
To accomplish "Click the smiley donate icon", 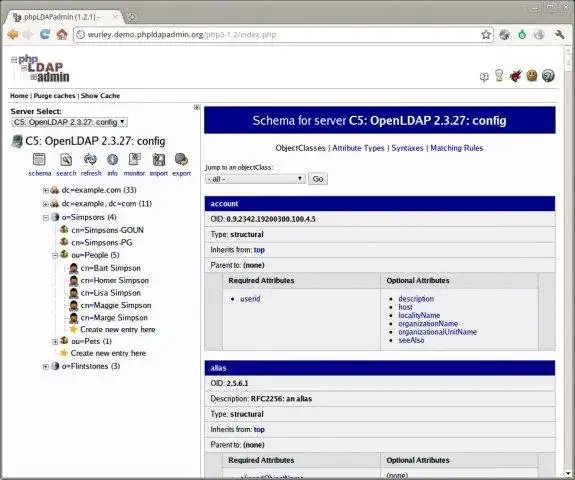I will 532,76.
